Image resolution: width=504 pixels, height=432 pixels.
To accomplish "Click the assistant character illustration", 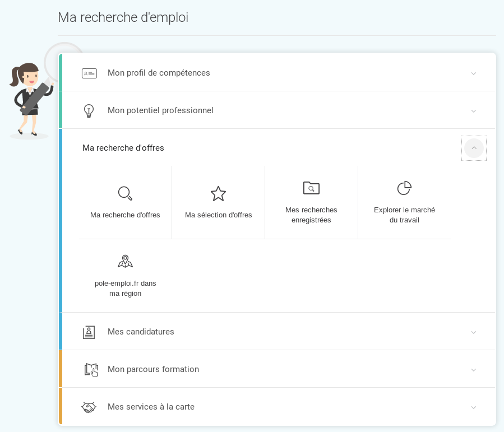I will click(x=31, y=98).
